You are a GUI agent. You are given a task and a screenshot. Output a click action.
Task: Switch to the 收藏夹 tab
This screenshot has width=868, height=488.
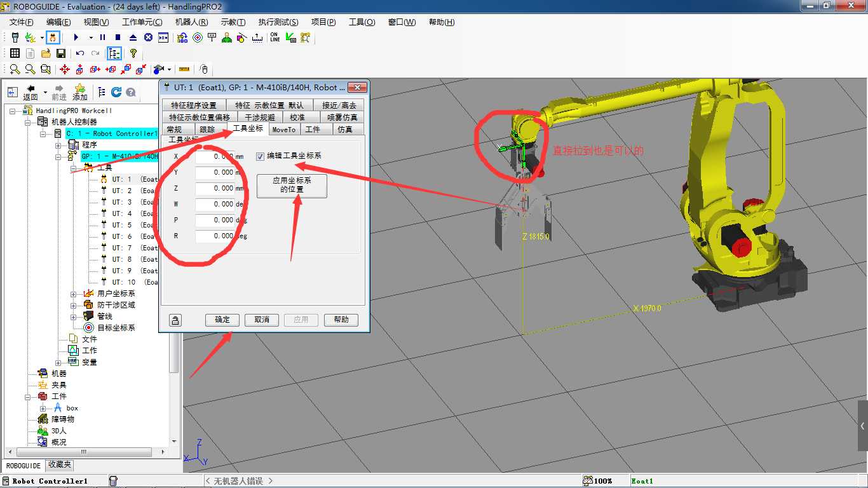click(x=60, y=465)
